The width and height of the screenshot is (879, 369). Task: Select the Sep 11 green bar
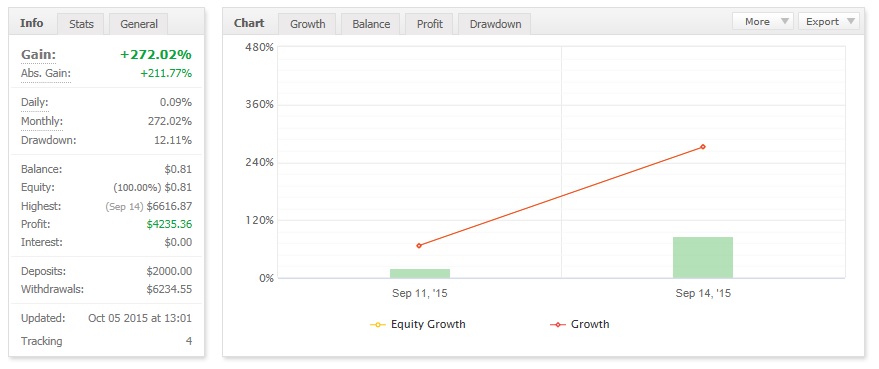[419, 274]
